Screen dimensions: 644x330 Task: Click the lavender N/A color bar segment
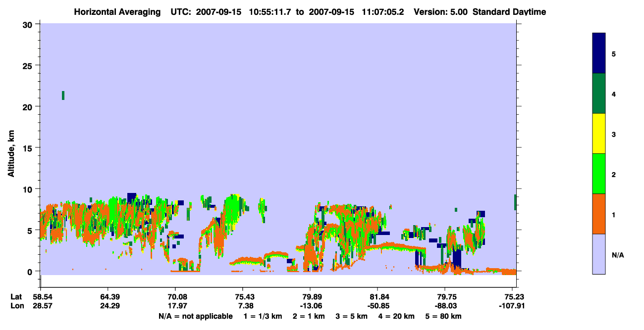pyautogui.click(x=599, y=254)
